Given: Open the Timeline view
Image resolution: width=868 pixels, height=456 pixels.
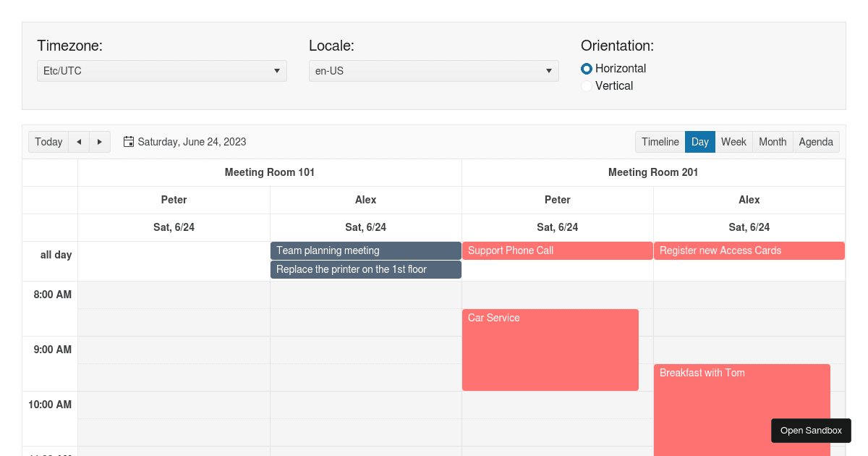Looking at the screenshot, I should point(660,142).
